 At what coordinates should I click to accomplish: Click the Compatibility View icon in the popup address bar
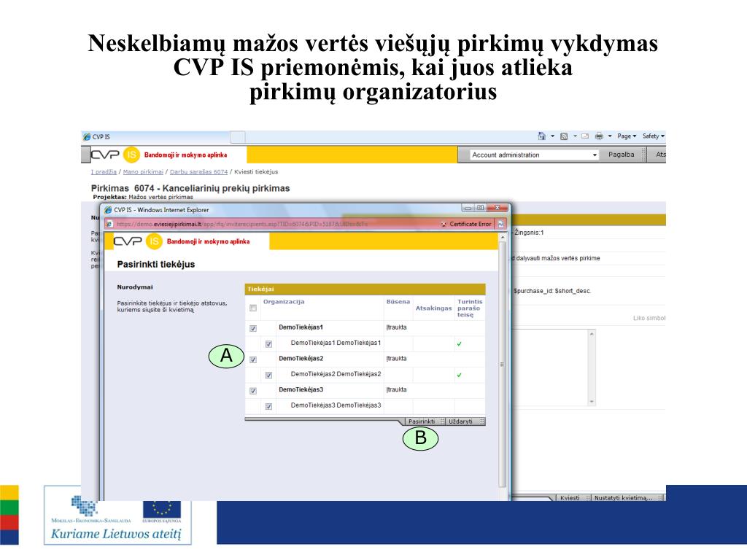click(x=501, y=224)
